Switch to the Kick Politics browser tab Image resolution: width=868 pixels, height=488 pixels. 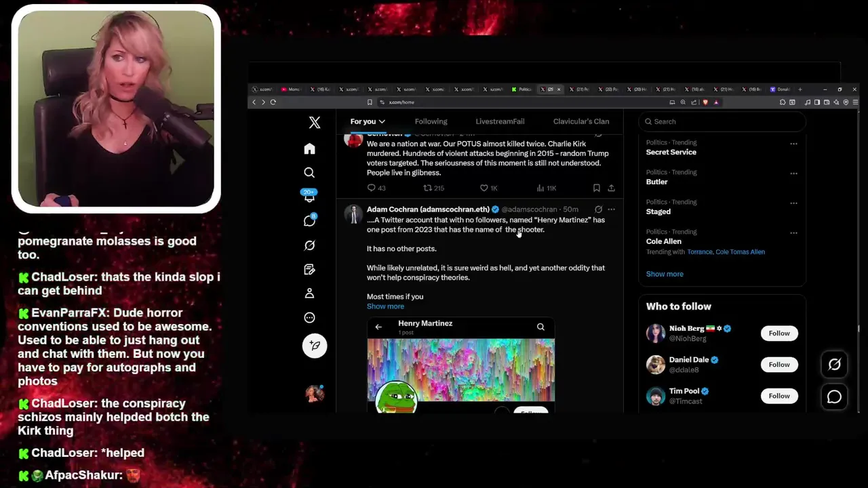coord(522,89)
